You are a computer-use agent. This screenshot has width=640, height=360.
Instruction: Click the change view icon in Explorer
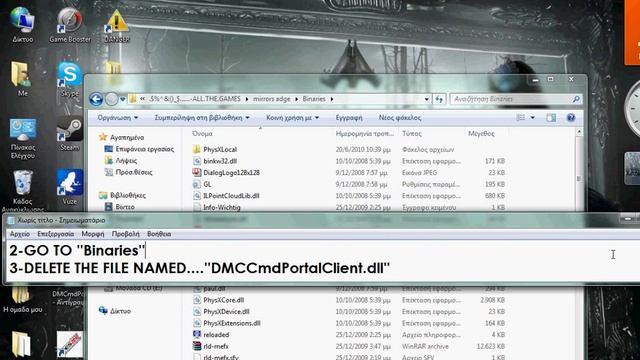tap(521, 118)
